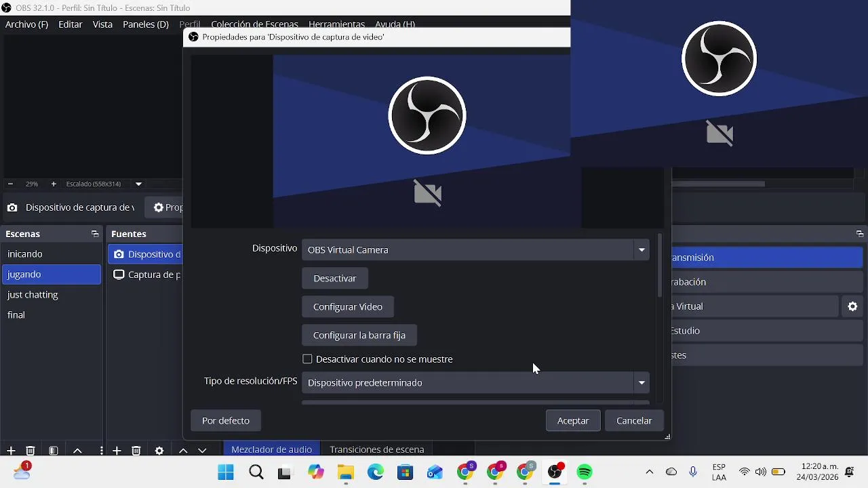Click Configurar Video button
The image size is (868, 488).
click(x=348, y=307)
